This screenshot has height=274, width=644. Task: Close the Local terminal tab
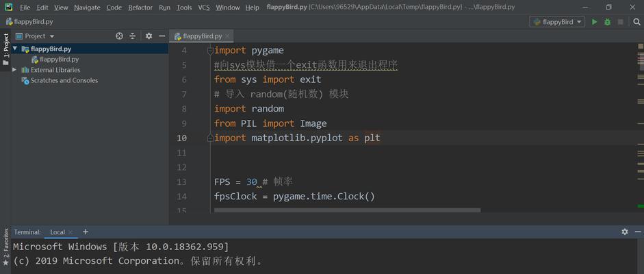tap(70, 232)
